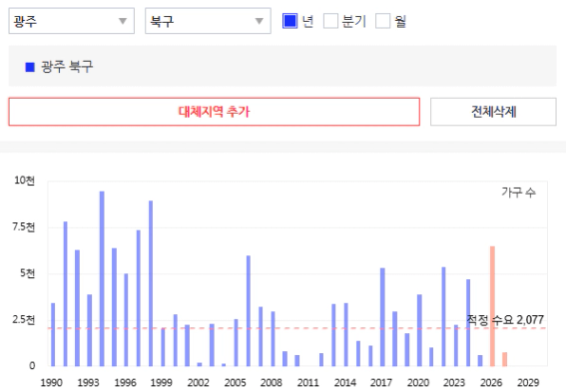Click the blue 광주 북구 legend square
The width and height of the screenshot is (566, 392).
tap(30, 67)
